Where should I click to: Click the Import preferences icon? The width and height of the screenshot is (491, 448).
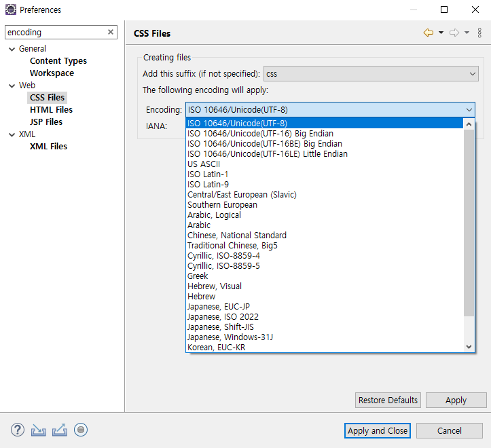(x=39, y=430)
